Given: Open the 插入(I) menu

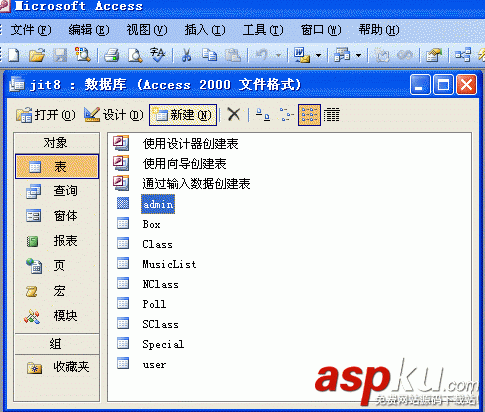Looking at the screenshot, I should [x=205, y=30].
